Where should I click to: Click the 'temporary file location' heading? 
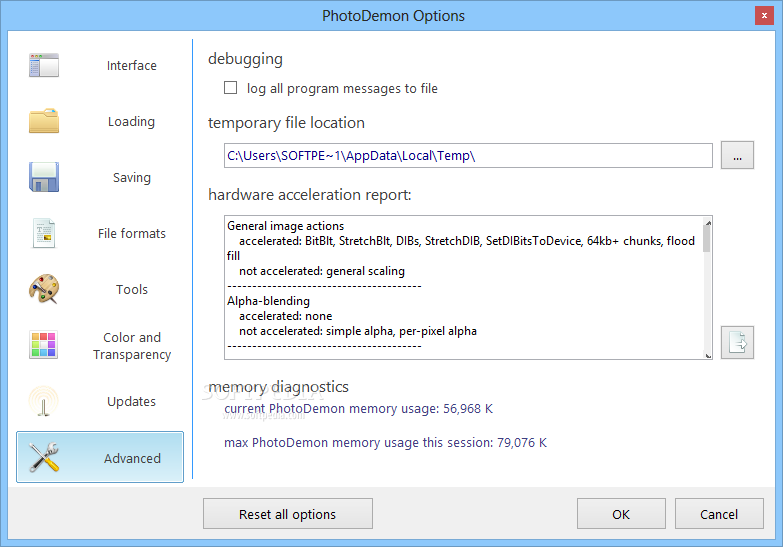286,123
